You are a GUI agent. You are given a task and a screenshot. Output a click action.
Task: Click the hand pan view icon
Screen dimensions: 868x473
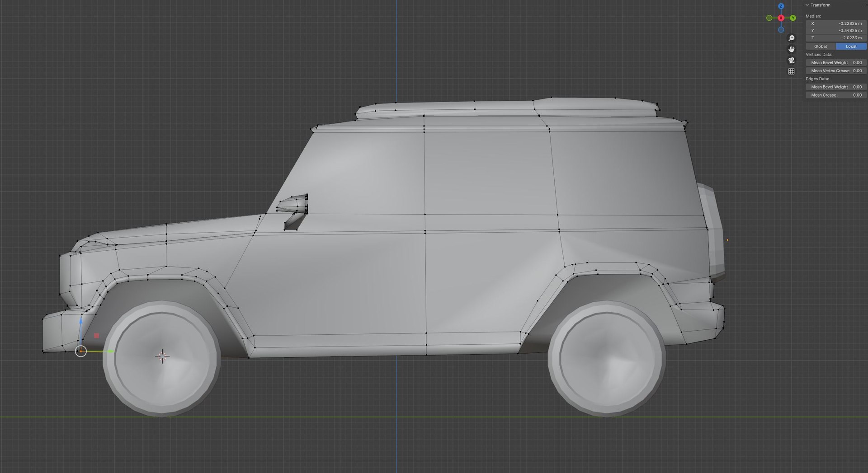(x=791, y=49)
